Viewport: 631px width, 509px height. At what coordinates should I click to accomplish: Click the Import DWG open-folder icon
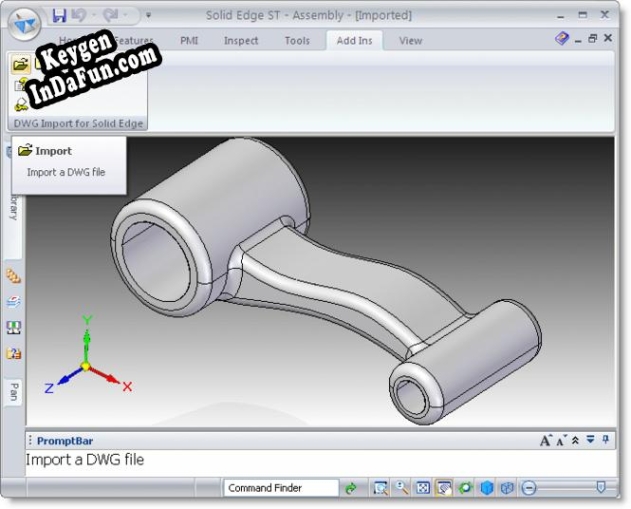[20, 64]
